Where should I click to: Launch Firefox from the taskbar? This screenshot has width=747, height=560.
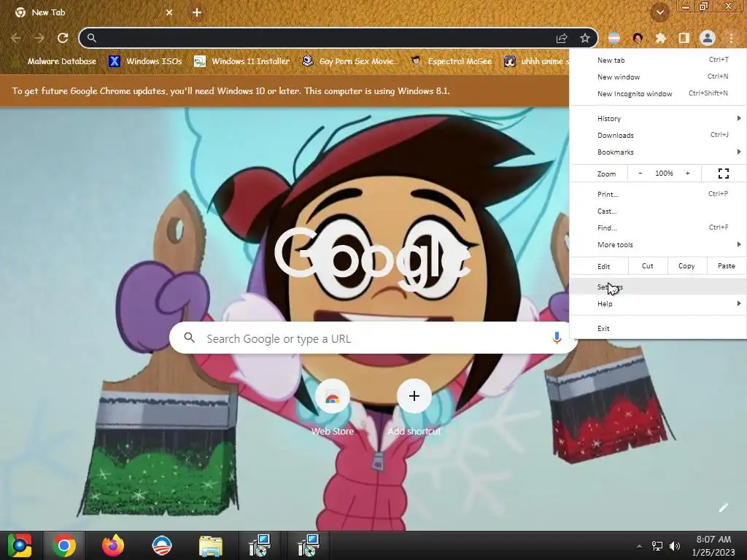tap(113, 545)
